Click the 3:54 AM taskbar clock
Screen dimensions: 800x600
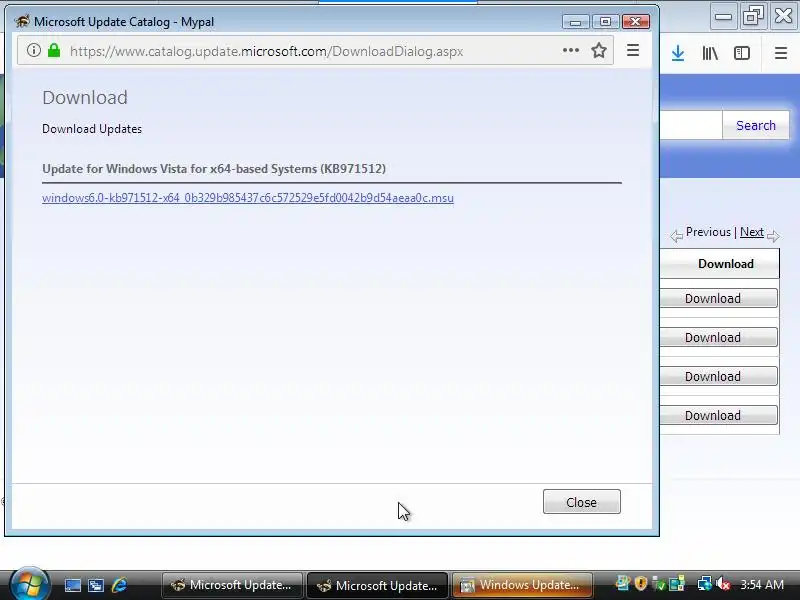coord(762,584)
